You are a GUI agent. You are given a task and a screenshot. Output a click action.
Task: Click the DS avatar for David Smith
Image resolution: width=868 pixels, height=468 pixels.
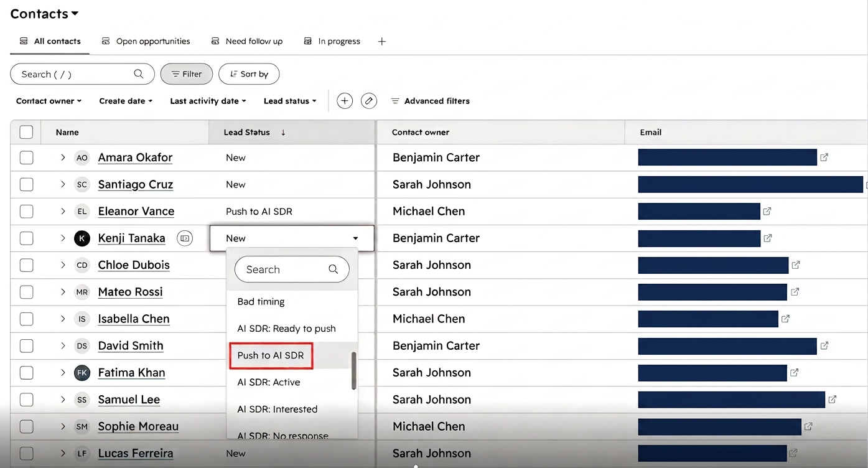tap(82, 346)
